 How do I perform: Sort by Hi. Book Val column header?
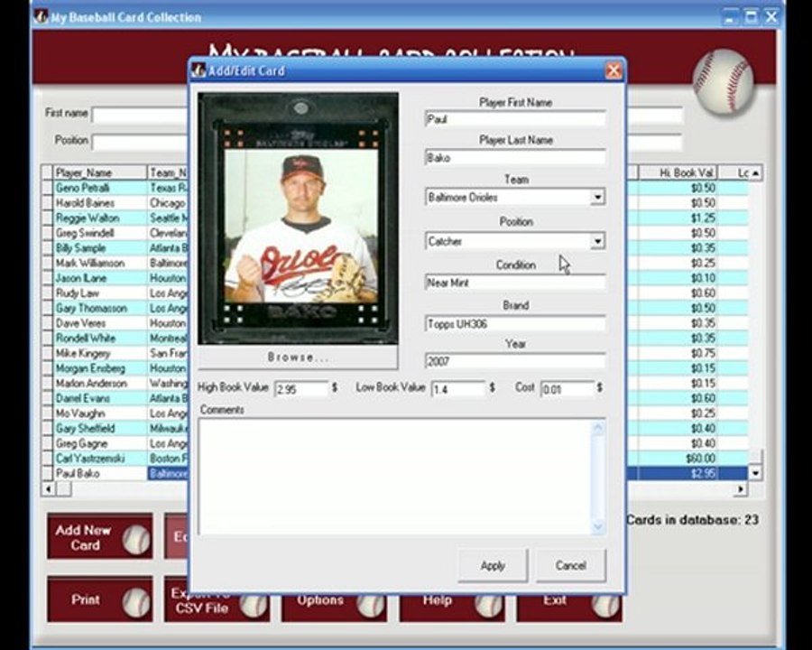678,172
